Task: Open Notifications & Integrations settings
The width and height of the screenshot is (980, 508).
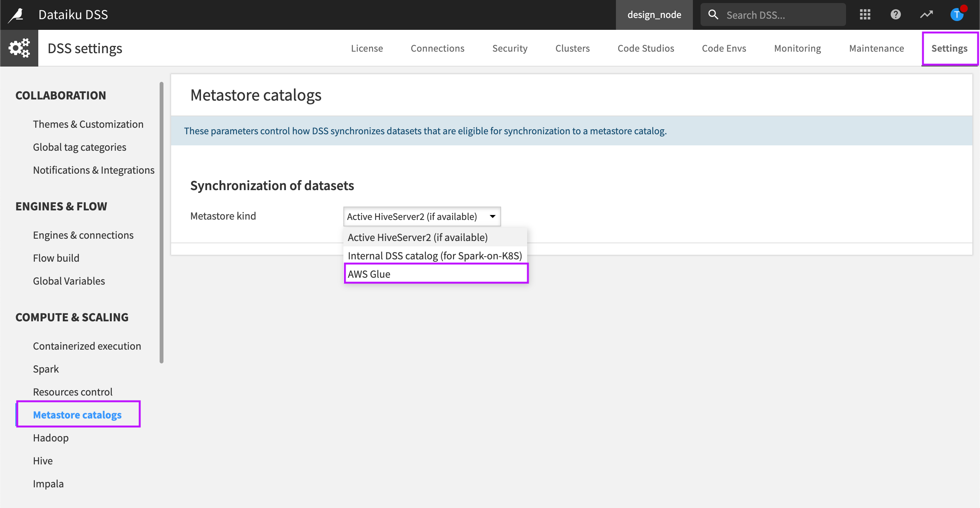Action: [93, 170]
